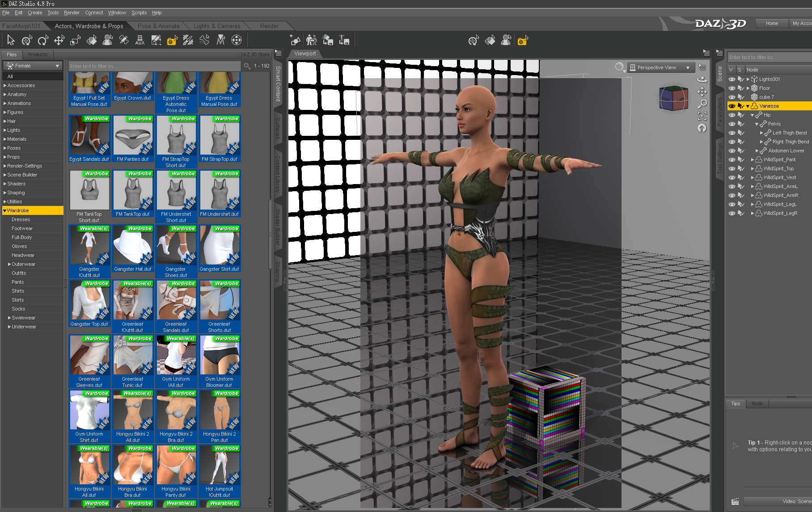812x512 pixels.
Task: Expand the Outerwear category
Action: click(x=9, y=264)
